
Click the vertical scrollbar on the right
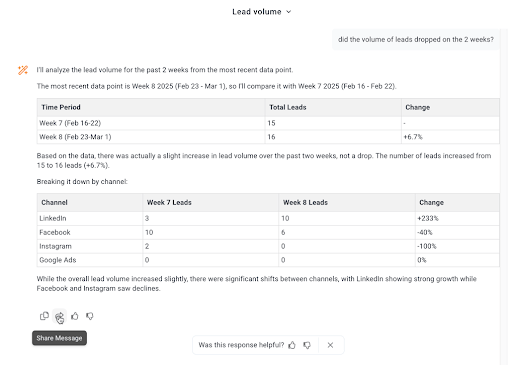504,197
